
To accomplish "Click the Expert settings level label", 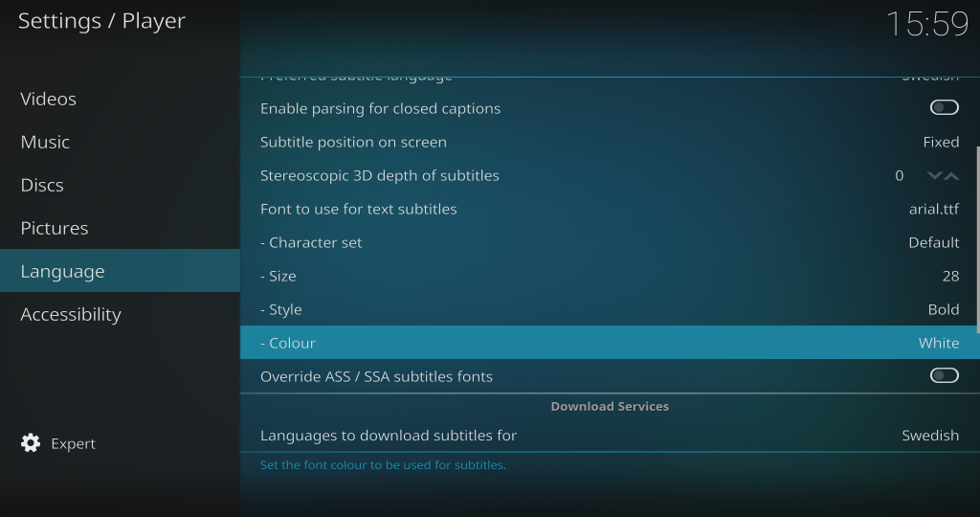I will pyautogui.click(x=74, y=443).
